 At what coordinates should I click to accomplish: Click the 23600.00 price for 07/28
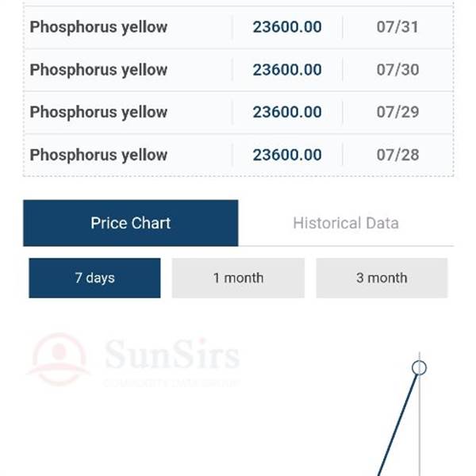click(287, 155)
